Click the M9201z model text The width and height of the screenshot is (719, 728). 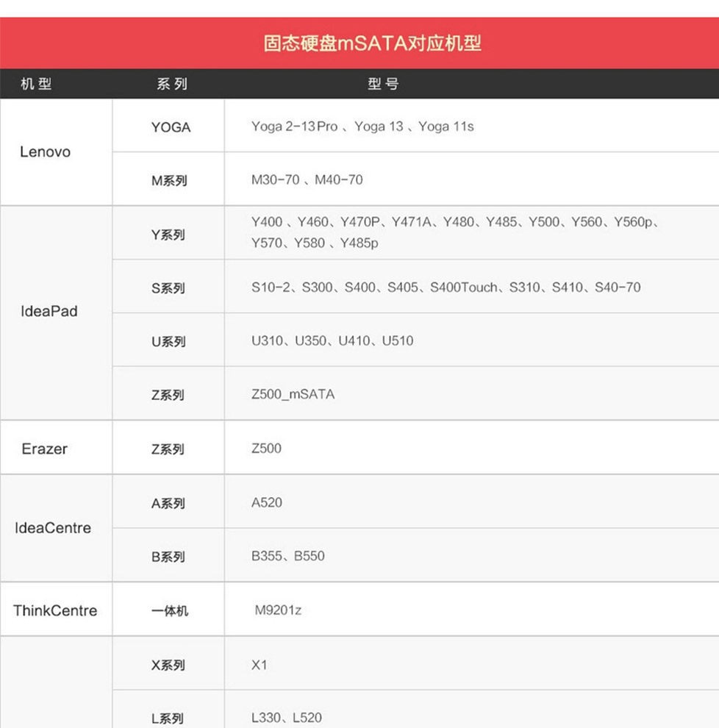pyautogui.click(x=278, y=610)
